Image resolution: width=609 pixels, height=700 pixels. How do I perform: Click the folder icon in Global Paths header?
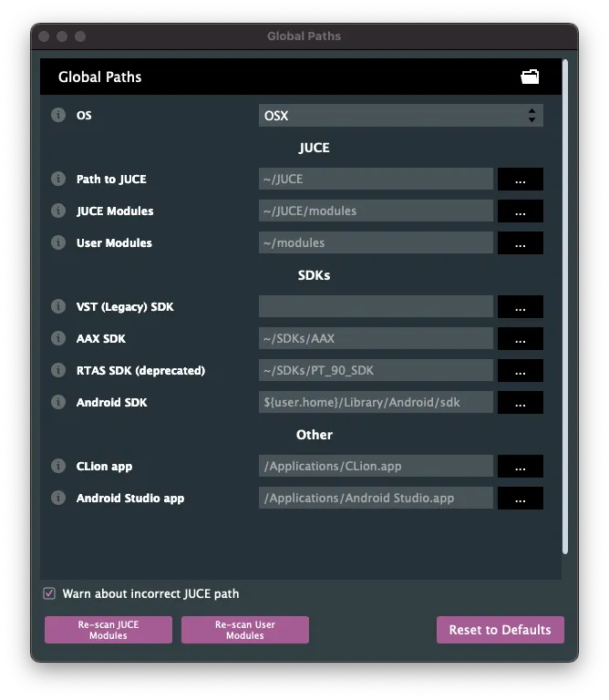point(530,77)
